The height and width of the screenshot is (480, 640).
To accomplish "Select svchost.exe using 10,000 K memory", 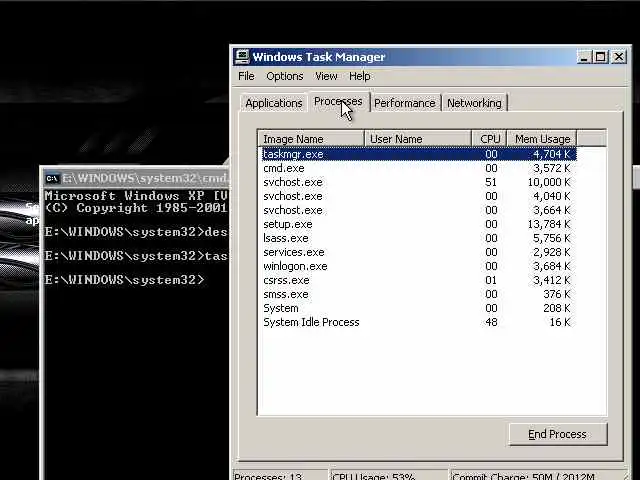I will [418, 182].
